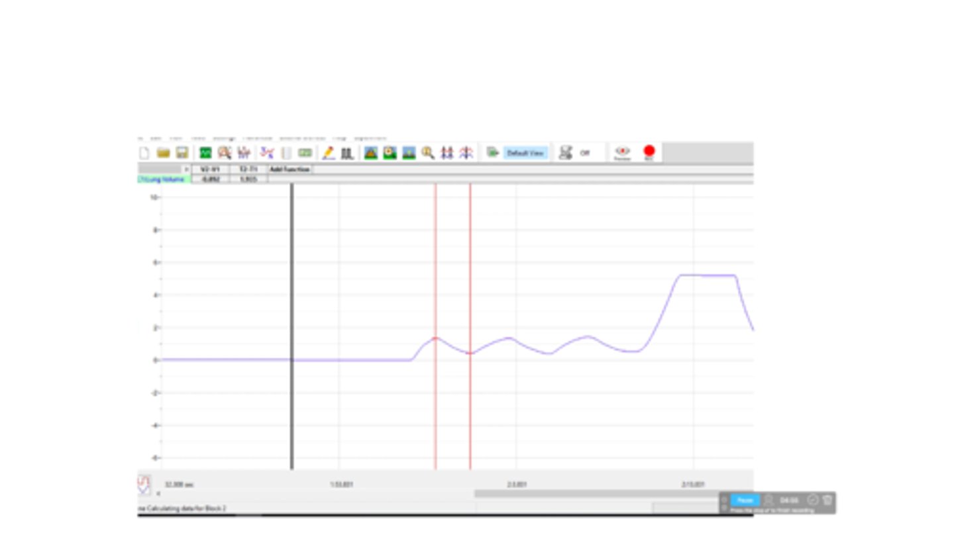This screenshot has width=954, height=560.
Task: Create a new file with the blank page icon
Action: (x=144, y=153)
